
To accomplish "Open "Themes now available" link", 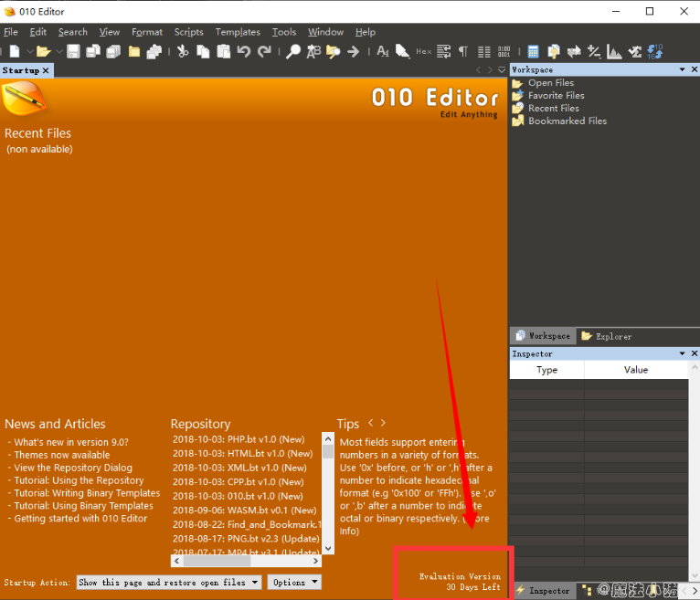I will [62, 455].
